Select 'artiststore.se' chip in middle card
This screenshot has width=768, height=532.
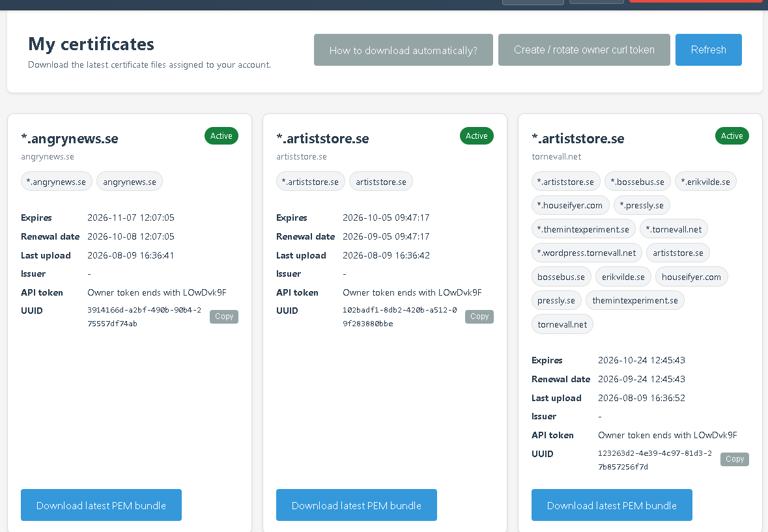381,182
